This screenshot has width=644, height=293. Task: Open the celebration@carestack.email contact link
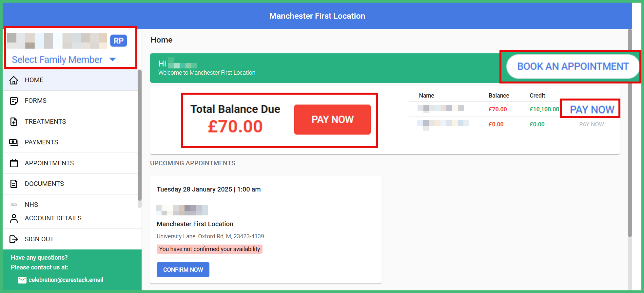click(x=66, y=280)
